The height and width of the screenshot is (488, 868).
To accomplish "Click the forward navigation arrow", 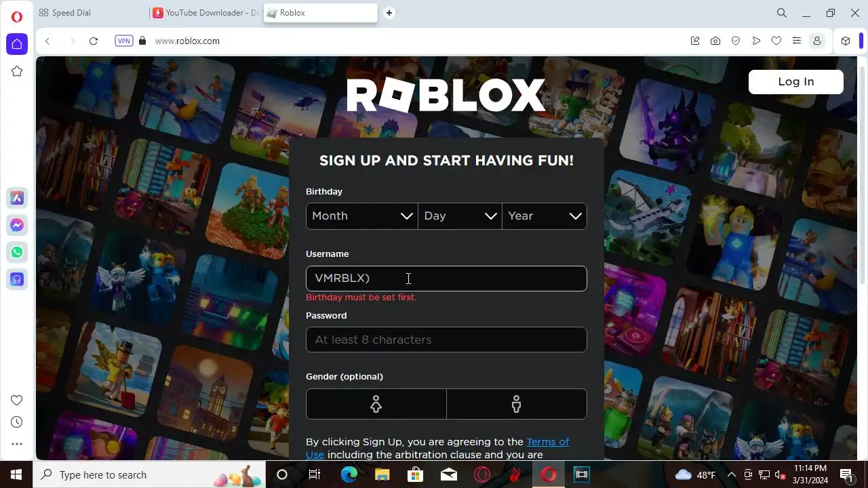I will point(72,41).
